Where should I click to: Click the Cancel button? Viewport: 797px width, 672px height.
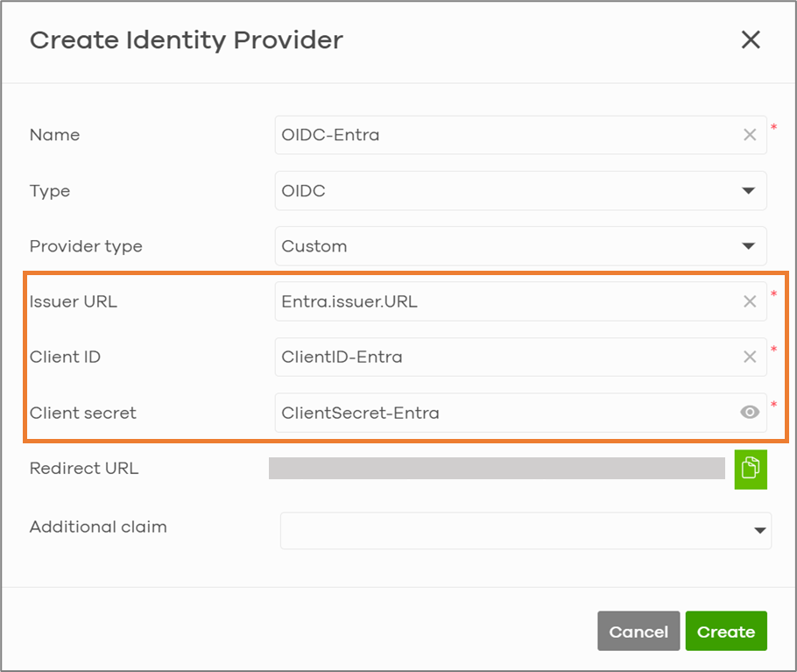click(x=638, y=631)
